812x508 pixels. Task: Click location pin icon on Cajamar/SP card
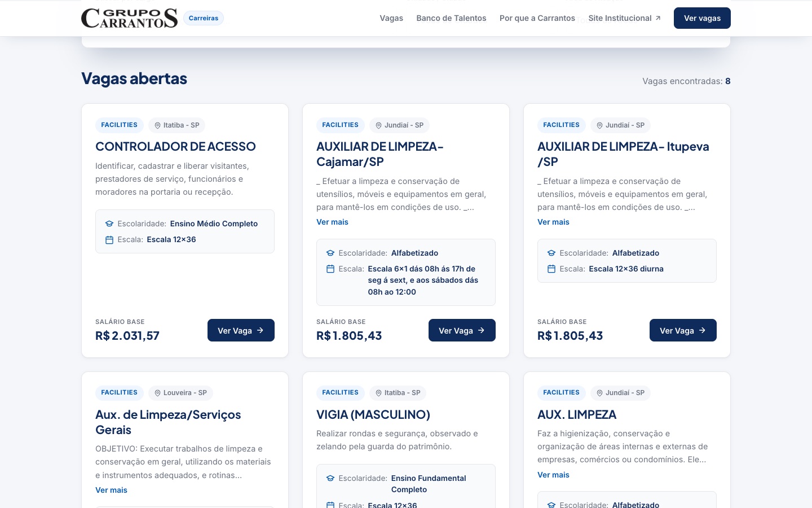point(379,125)
